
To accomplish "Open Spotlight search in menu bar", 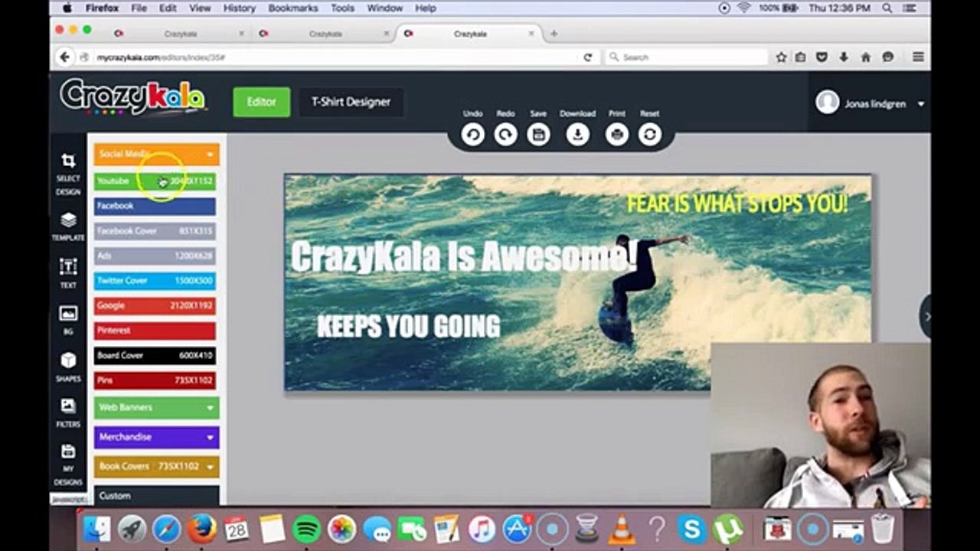I will click(887, 8).
